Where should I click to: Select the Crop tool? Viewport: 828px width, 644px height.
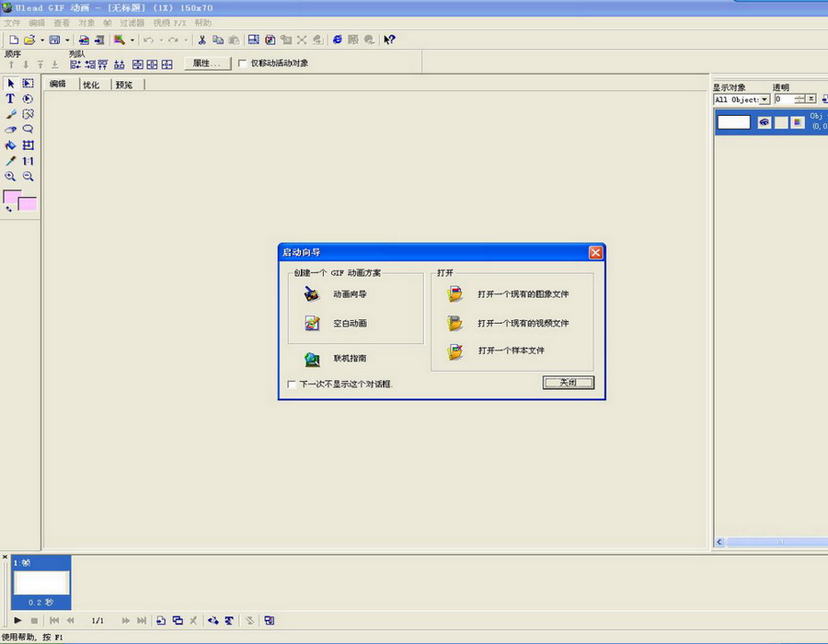28,145
